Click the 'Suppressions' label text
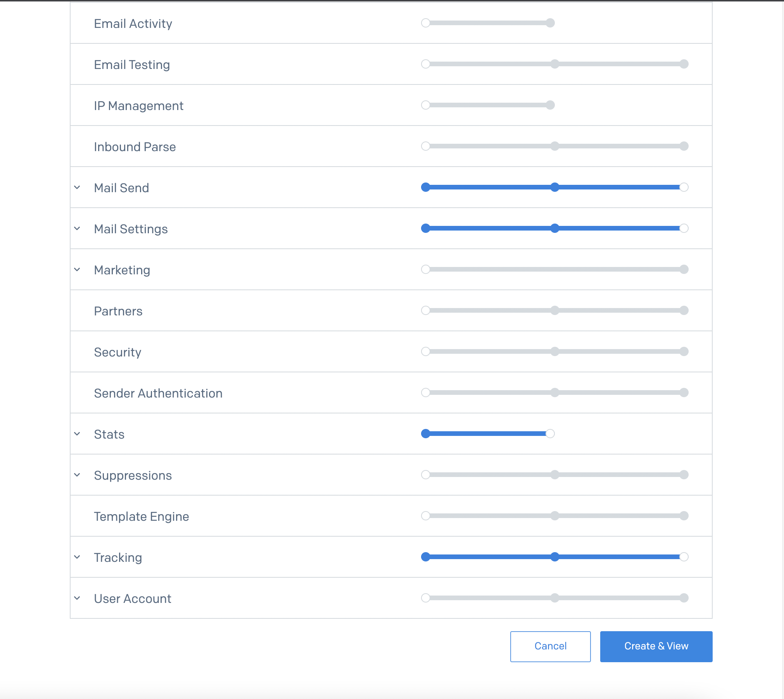Viewport: 784px width, 699px height. [x=133, y=476]
